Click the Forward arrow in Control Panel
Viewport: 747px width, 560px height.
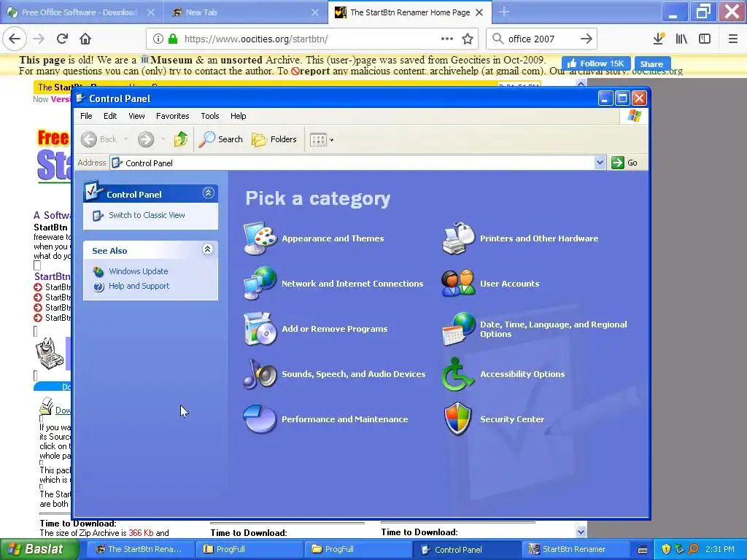[146, 139]
